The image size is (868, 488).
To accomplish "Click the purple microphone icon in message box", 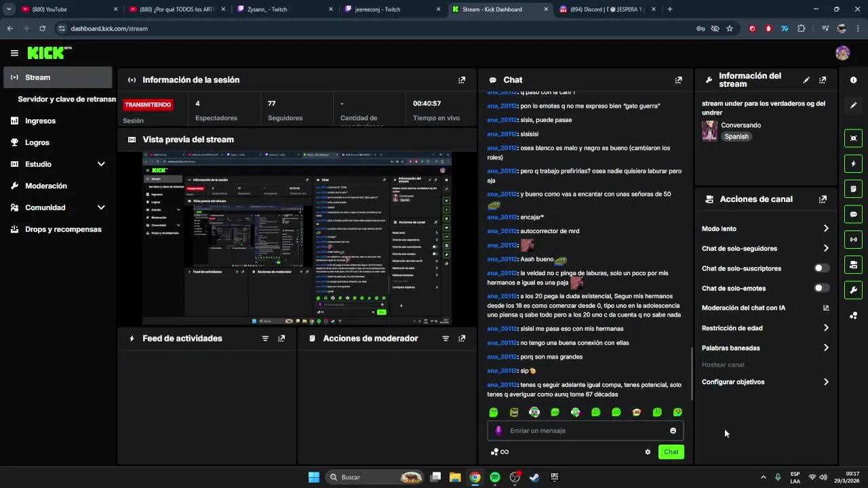I will 498,430.
